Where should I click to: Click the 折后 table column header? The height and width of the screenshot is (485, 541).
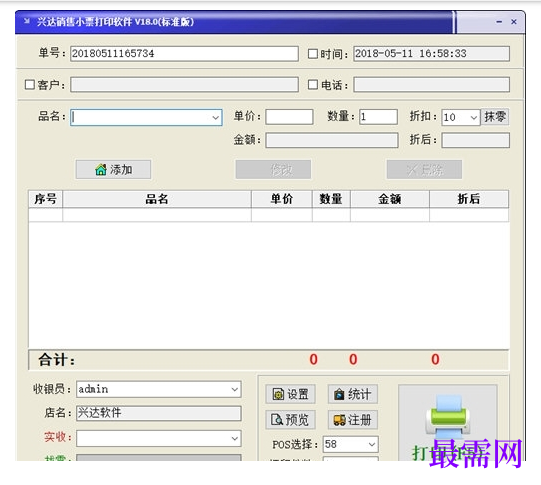pos(469,199)
